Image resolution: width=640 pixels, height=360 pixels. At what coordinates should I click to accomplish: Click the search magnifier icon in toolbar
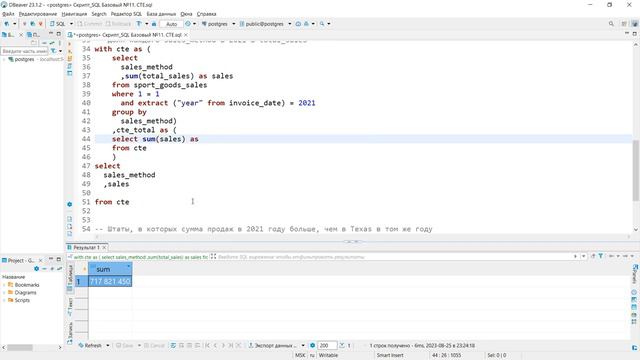click(322, 24)
